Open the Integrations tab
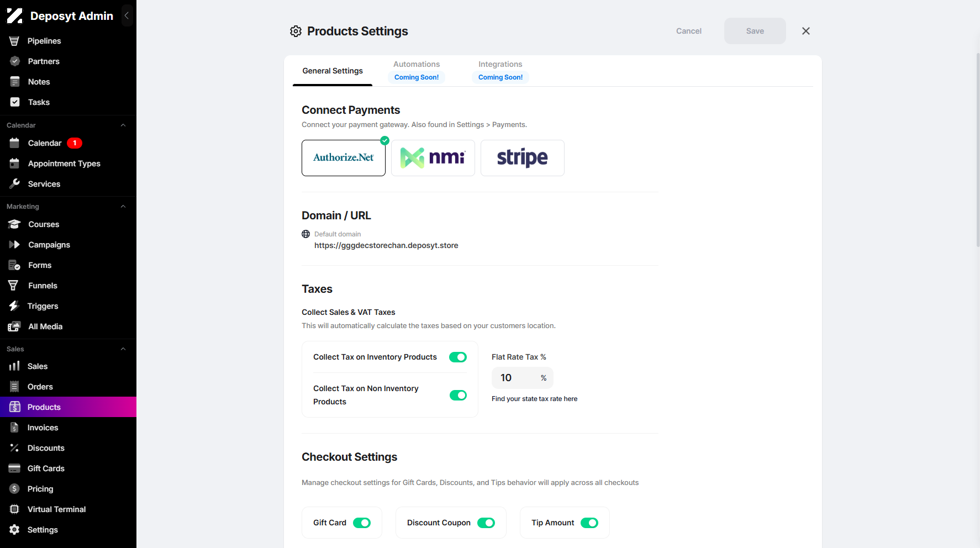 pos(500,71)
